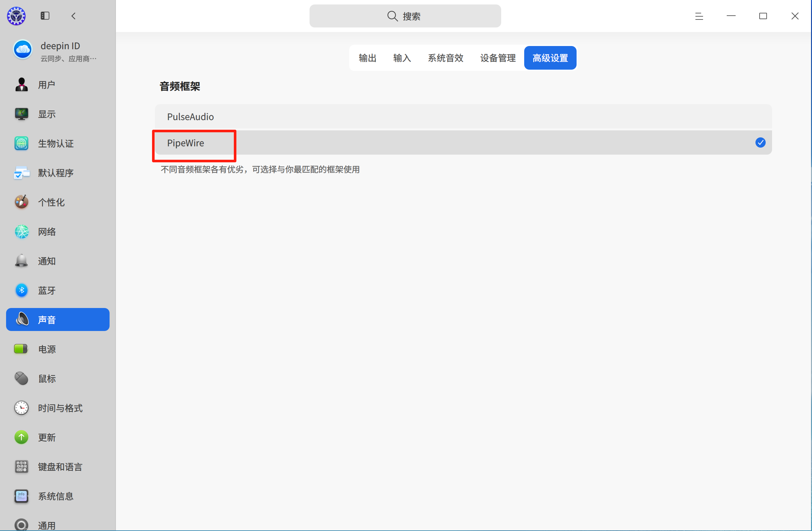Toggle the sidebar panel icon
Screen dimensions: 812x531
point(45,16)
